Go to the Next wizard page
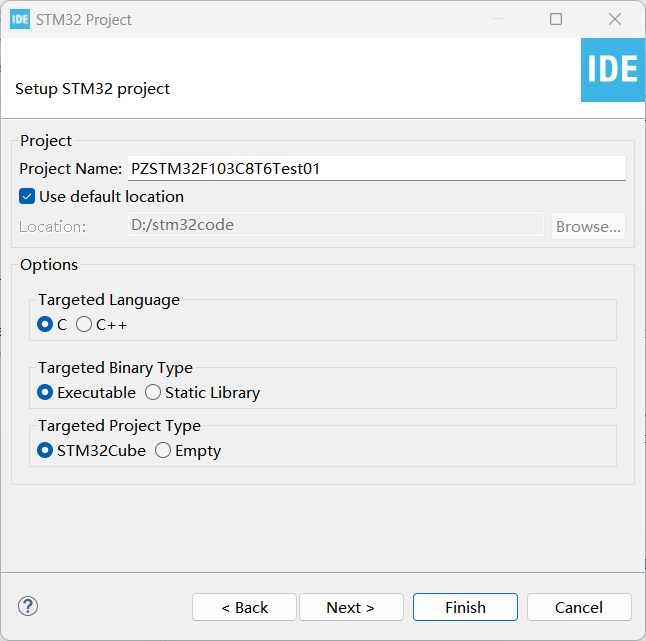 (351, 607)
